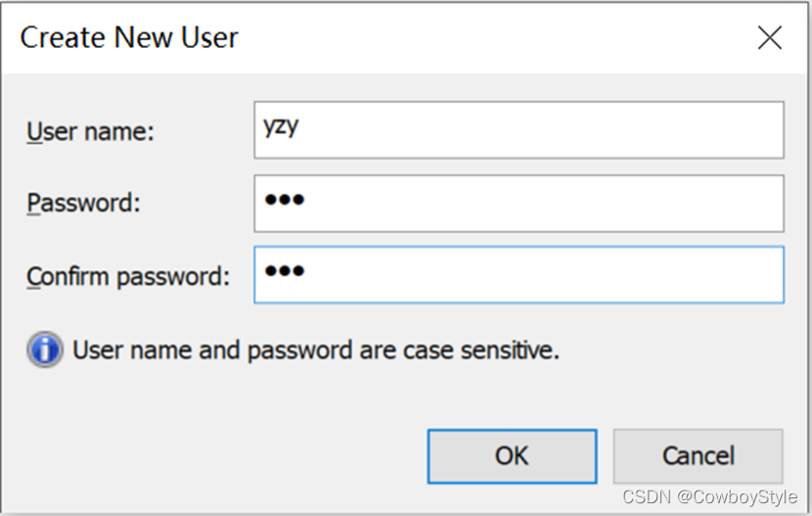Click the 'User name:' label
This screenshot has width=812, height=516.
[x=91, y=131]
